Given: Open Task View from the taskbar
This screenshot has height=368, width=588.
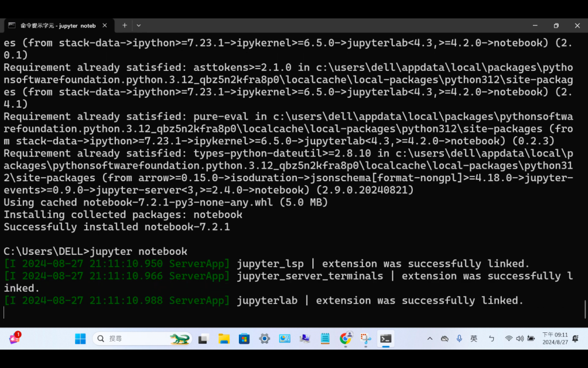Looking at the screenshot, I should coord(204,339).
